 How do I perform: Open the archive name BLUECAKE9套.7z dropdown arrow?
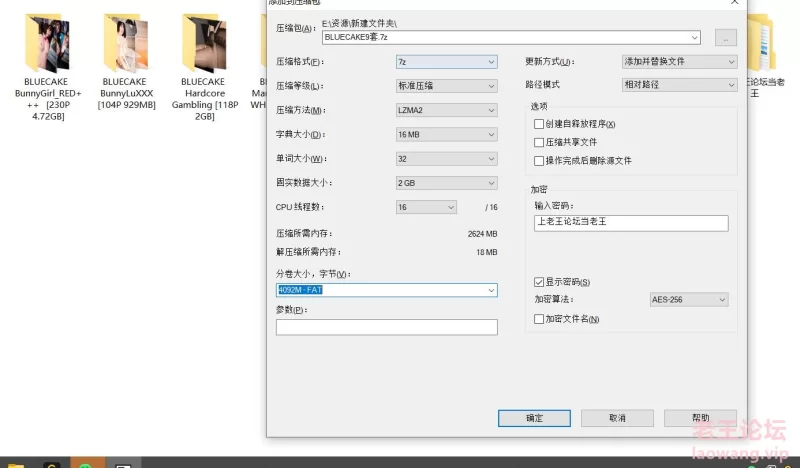coord(694,37)
